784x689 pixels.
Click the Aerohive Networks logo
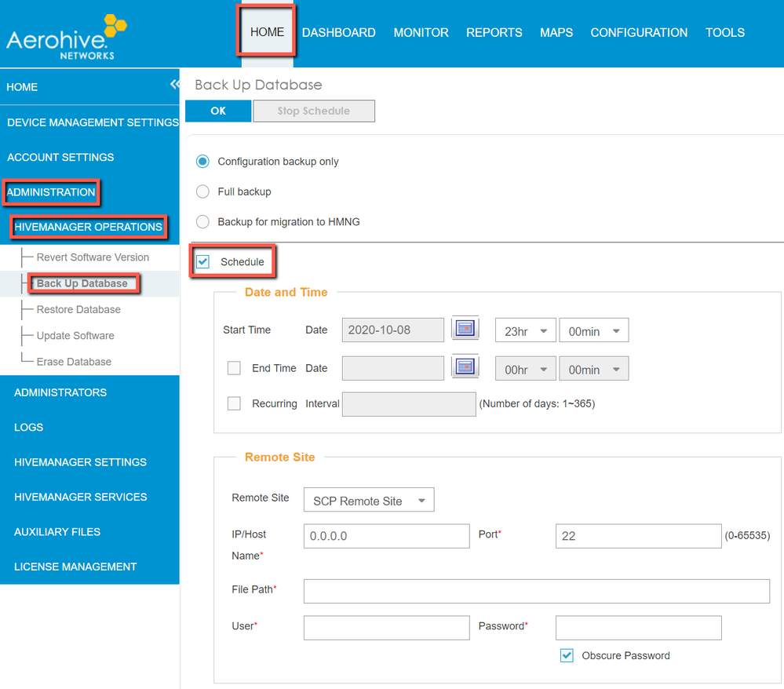pos(67,38)
